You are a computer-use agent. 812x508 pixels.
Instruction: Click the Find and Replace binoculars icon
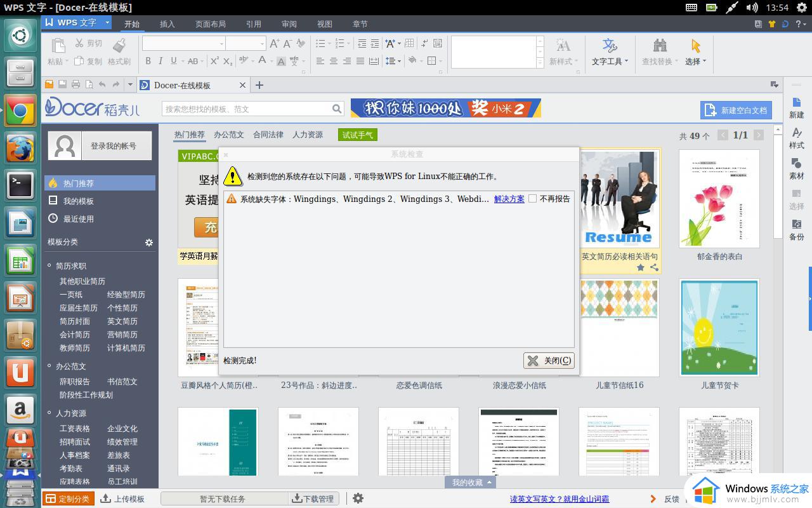click(x=660, y=45)
